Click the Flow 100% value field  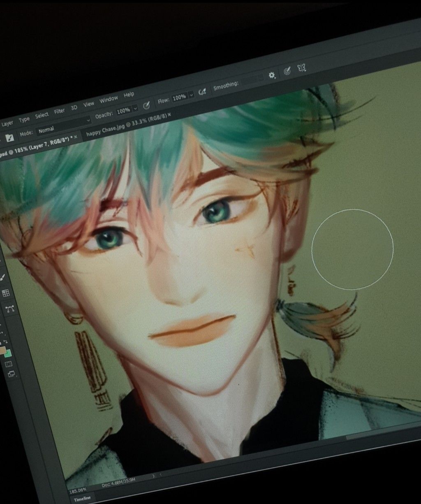coord(179,98)
